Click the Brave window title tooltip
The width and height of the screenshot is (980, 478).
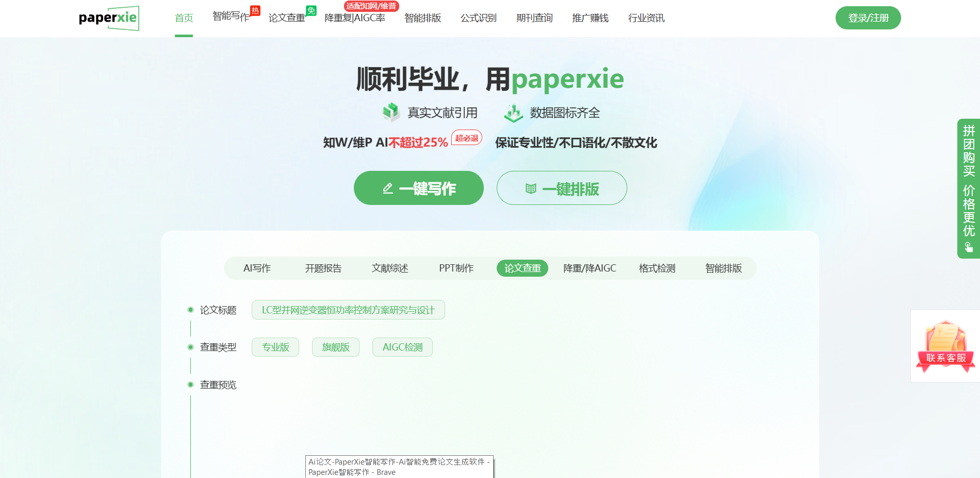(x=399, y=467)
